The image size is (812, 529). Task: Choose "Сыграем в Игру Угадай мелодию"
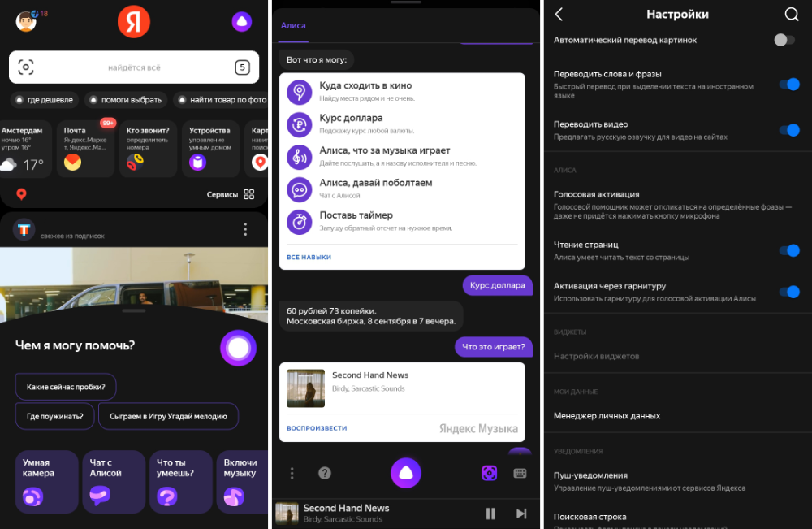click(x=168, y=416)
